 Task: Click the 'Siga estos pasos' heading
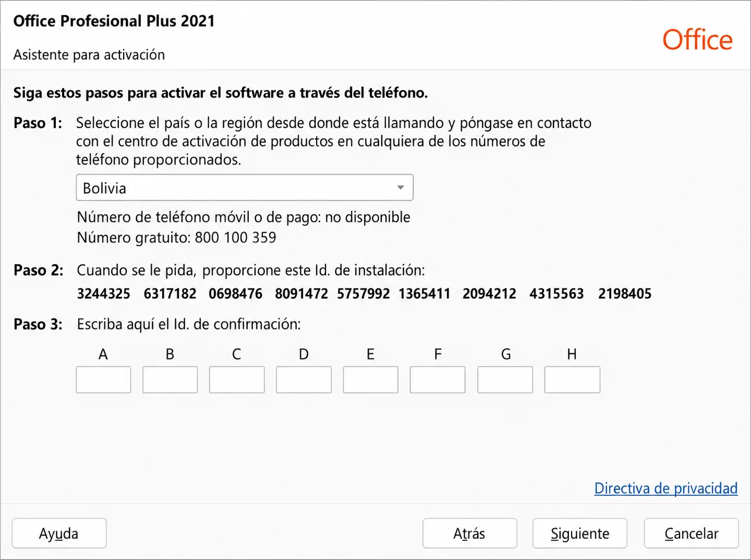[x=220, y=93]
